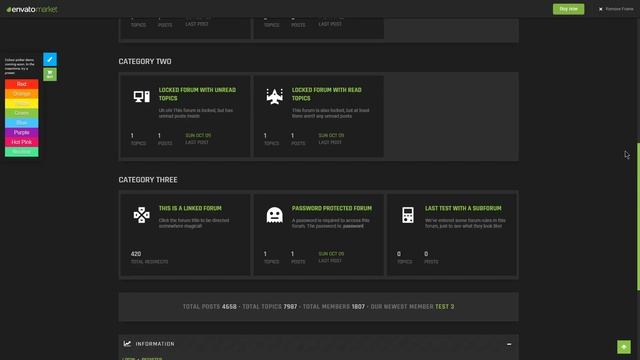Viewport: 640px width, 360px height.
Task: Click Remove Frame in the top bar
Action: [x=616, y=9]
